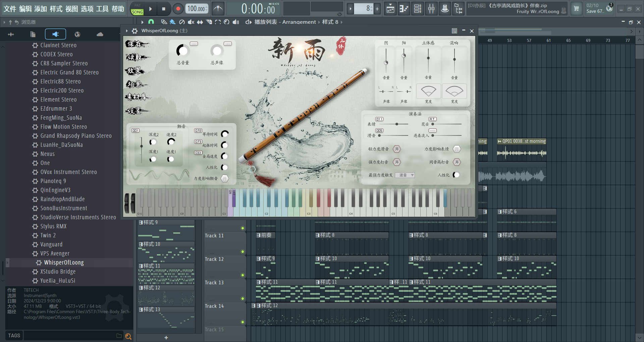The width and height of the screenshot is (644, 342).
Task: Open the 编辑 menu
Action: pos(25,9)
